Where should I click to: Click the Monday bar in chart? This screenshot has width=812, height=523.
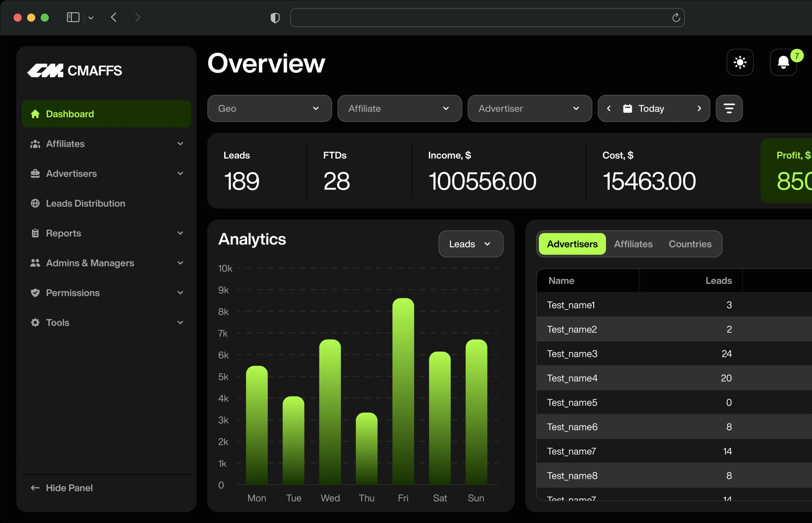257,425
